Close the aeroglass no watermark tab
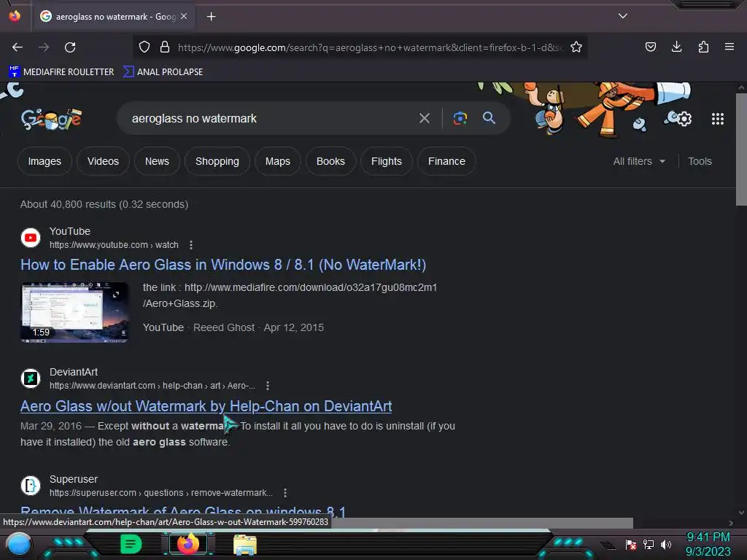The width and height of the screenshot is (747, 560). (x=184, y=16)
